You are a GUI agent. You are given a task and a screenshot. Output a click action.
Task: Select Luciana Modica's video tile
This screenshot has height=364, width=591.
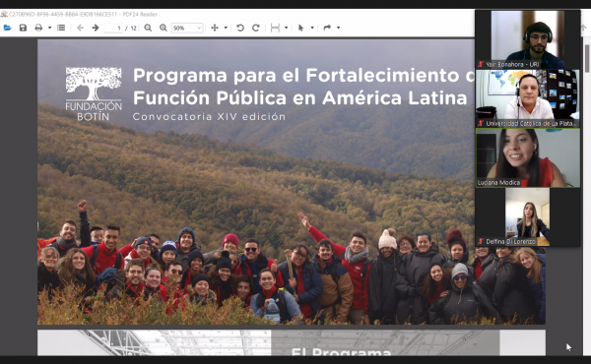click(x=528, y=157)
